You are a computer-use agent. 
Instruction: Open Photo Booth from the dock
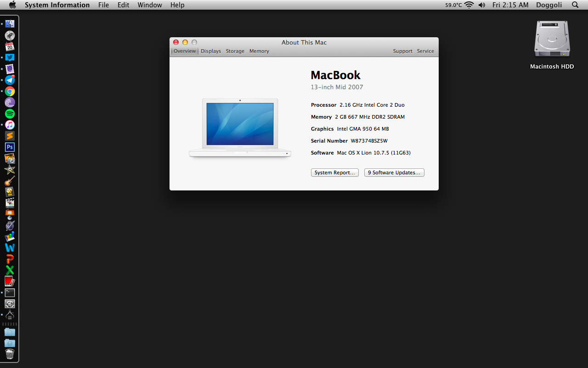coord(10,282)
